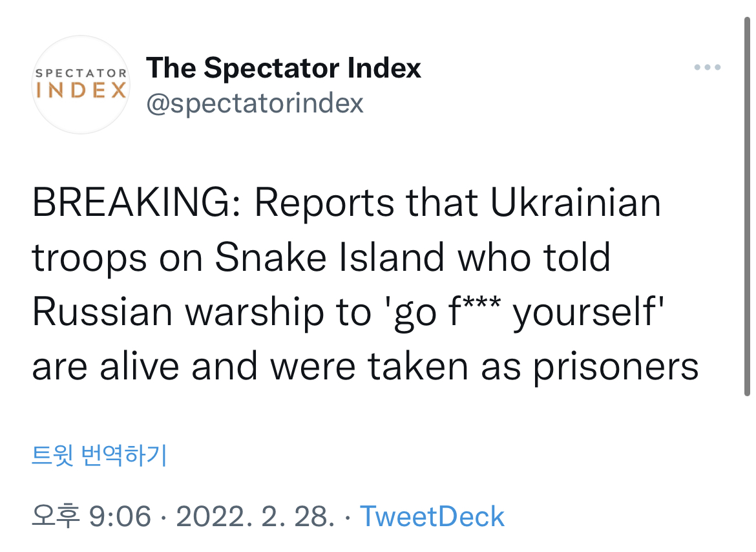
Task: Open the TweetDeck source link
Action: coord(432,516)
